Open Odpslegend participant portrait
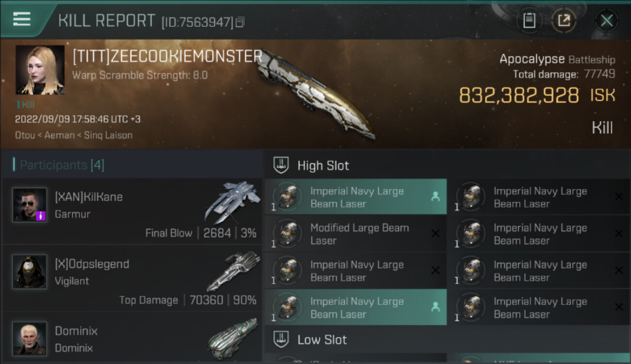 tap(30, 272)
